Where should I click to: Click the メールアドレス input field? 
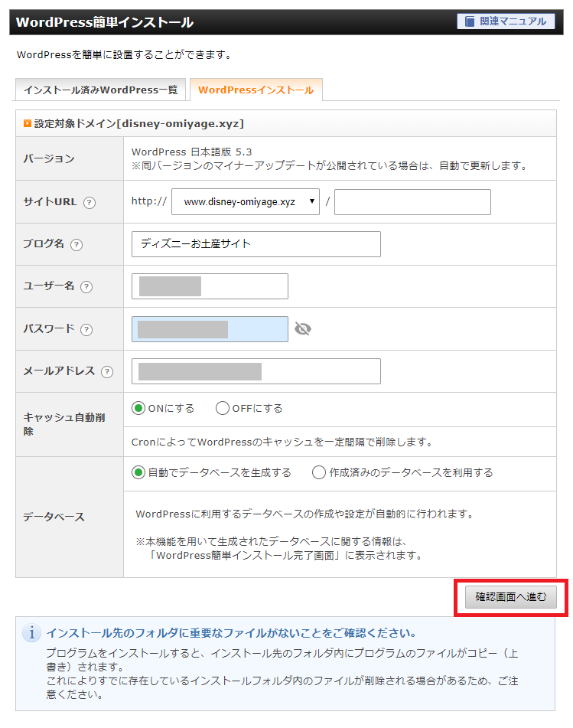(256, 371)
